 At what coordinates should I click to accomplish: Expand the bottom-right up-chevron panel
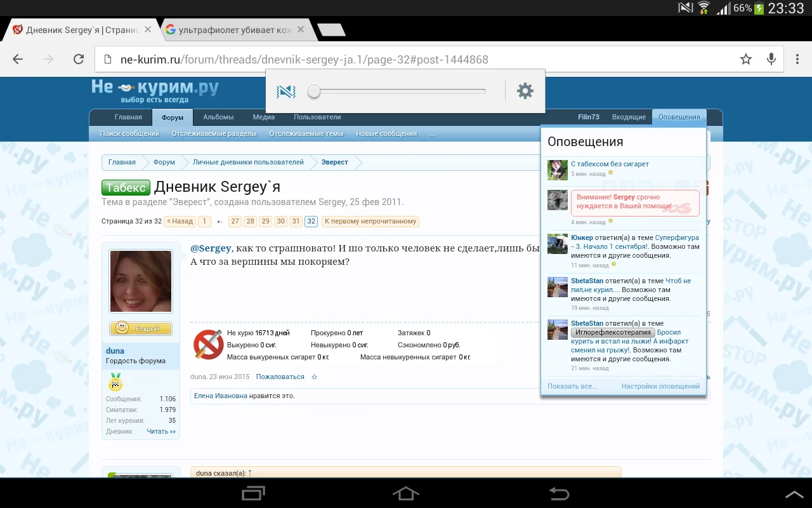[794, 494]
